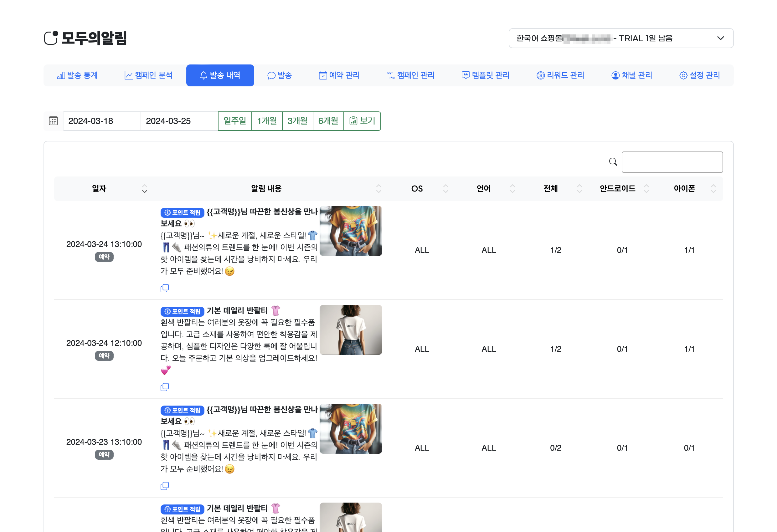
Task: Click the end date field 2024-03-25
Action: pyautogui.click(x=179, y=121)
